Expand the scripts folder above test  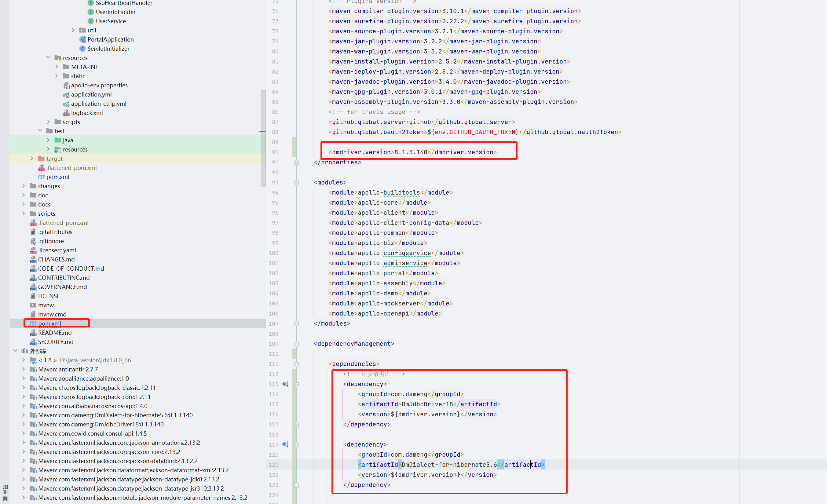[x=48, y=122]
